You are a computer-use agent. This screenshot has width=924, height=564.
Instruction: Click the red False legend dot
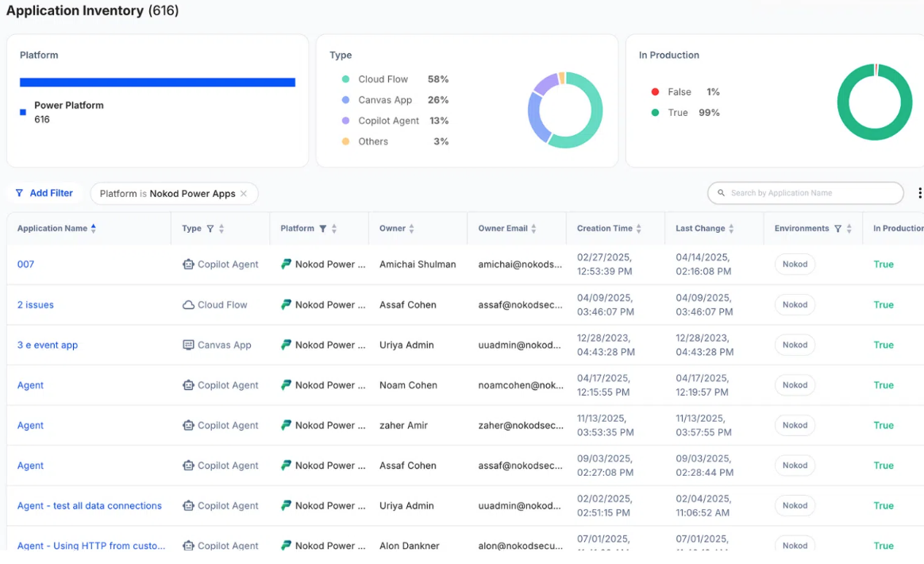pyautogui.click(x=655, y=92)
